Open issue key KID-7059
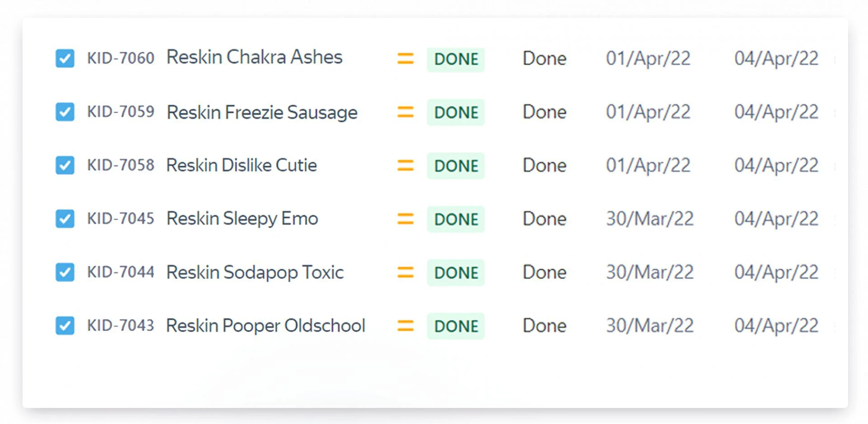 click(121, 112)
